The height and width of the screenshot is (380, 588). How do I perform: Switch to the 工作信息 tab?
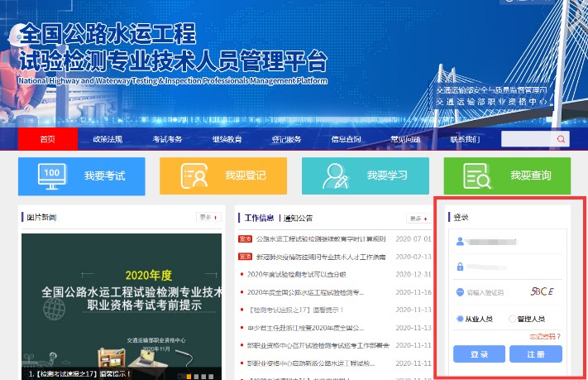[259, 218]
